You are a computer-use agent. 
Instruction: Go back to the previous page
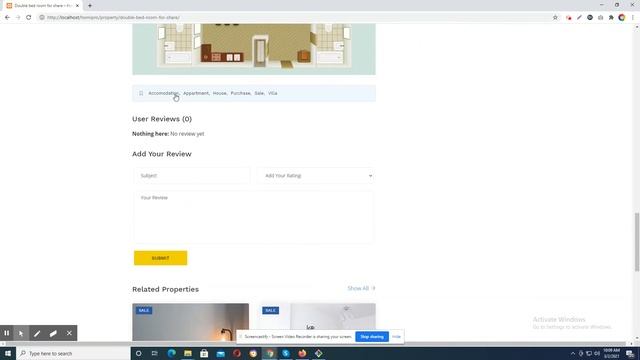(x=7, y=18)
